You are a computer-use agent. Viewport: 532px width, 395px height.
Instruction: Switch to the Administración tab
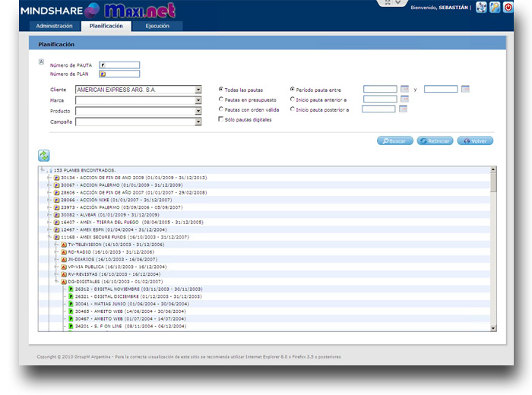[x=55, y=26]
